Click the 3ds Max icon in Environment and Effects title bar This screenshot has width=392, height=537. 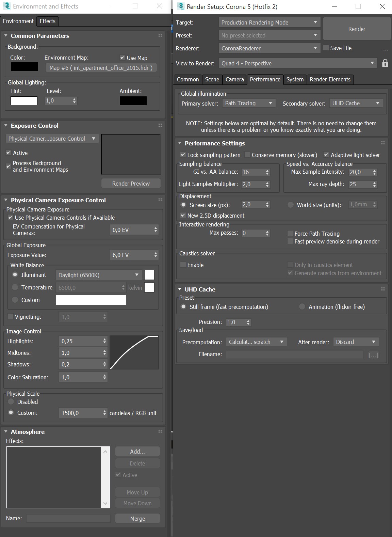(x=7, y=6)
